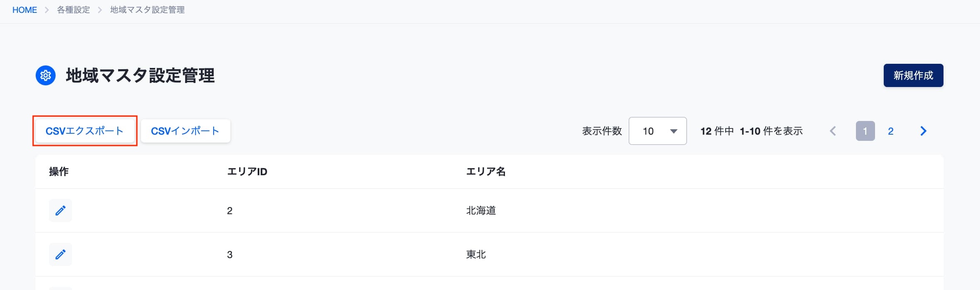Select page 1 in pagination
The image size is (980, 290).
[865, 131]
